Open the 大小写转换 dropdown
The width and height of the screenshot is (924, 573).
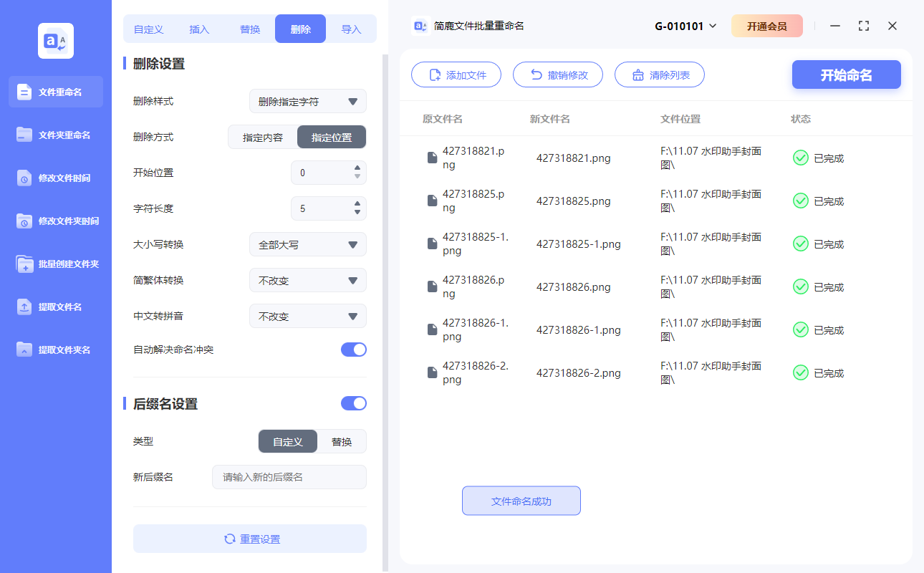pos(307,244)
